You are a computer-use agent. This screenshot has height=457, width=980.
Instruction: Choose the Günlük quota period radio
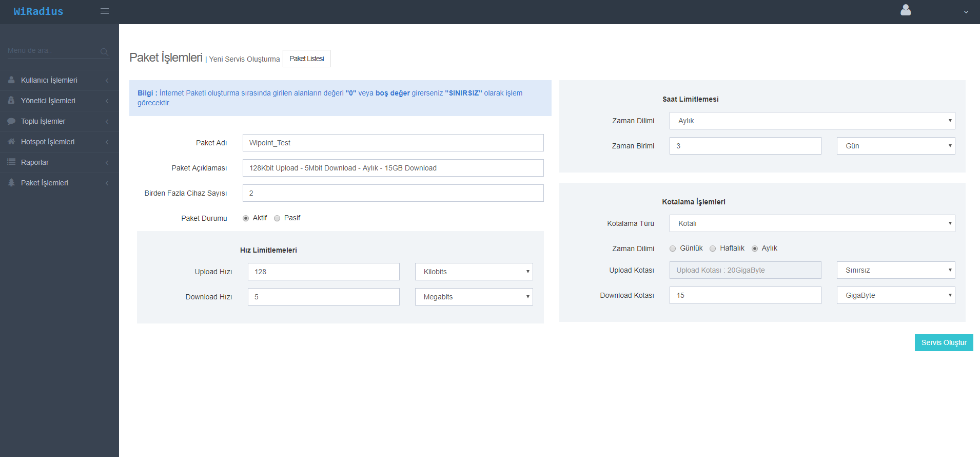[x=673, y=249]
